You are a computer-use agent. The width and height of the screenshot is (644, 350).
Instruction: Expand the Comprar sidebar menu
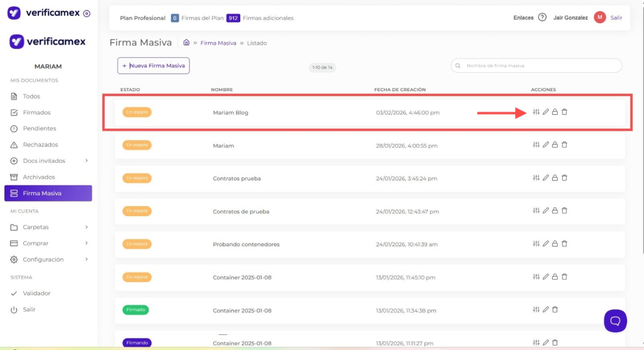[86, 243]
